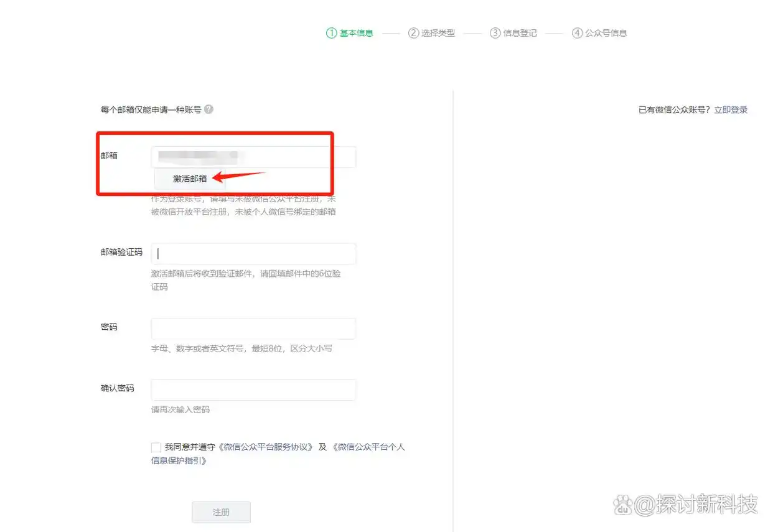The height and width of the screenshot is (532, 773).
Task: Click the 立即登录 link
Action: 731,110
